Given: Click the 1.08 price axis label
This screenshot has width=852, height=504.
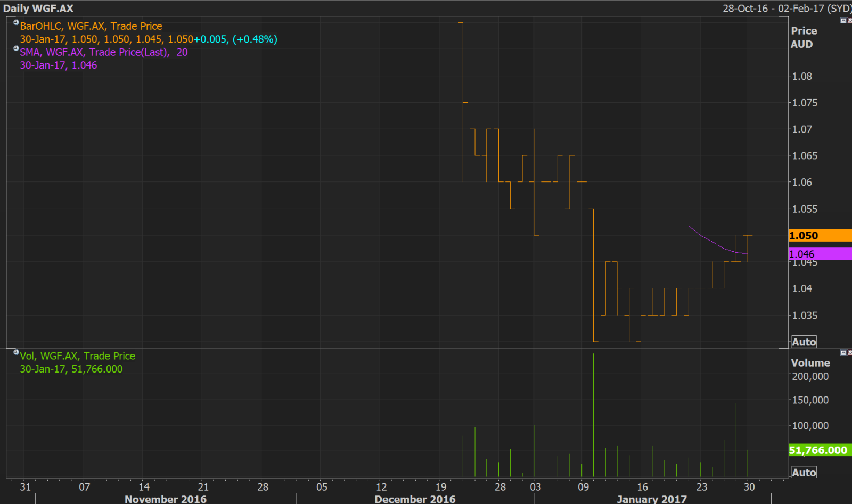Looking at the screenshot, I should (802, 76).
